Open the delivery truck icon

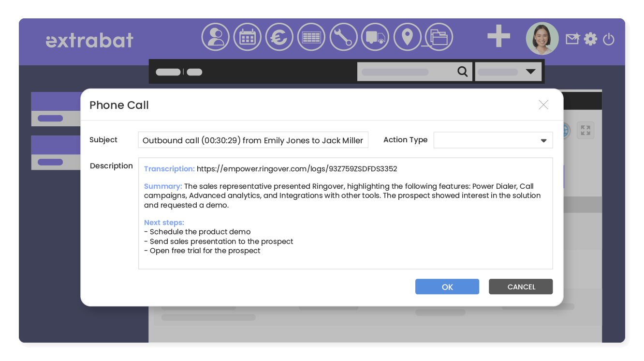coord(375,37)
